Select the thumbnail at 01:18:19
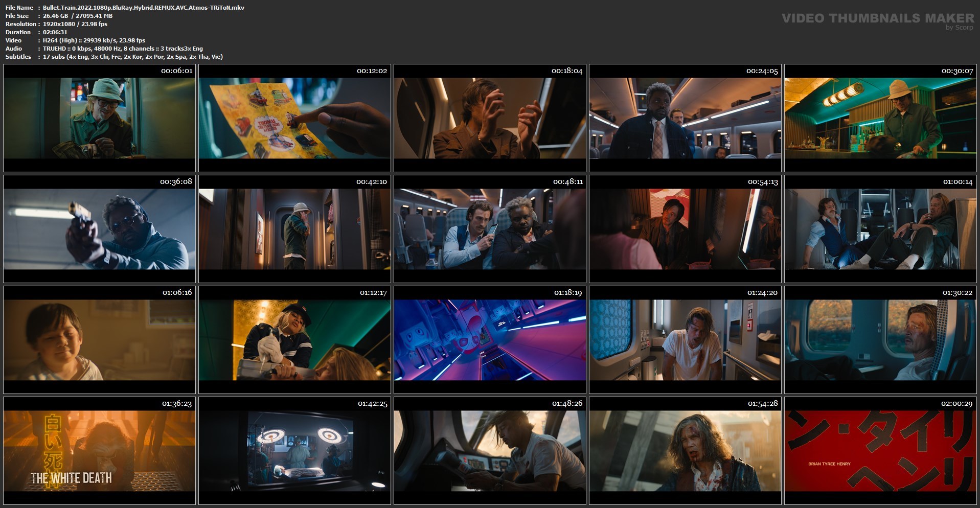Screen dimensions: 980x508 490,340
